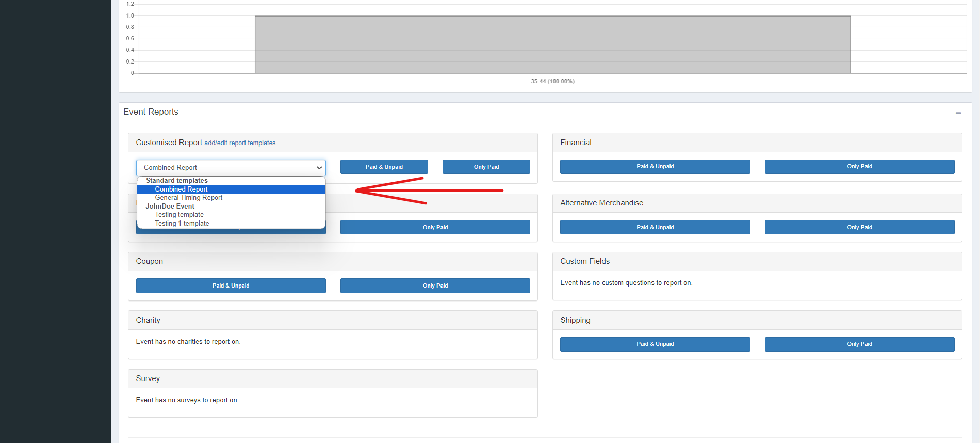Click Paid & Unpaid for Customised Report
Screen dimensions: 980x443
384,167
